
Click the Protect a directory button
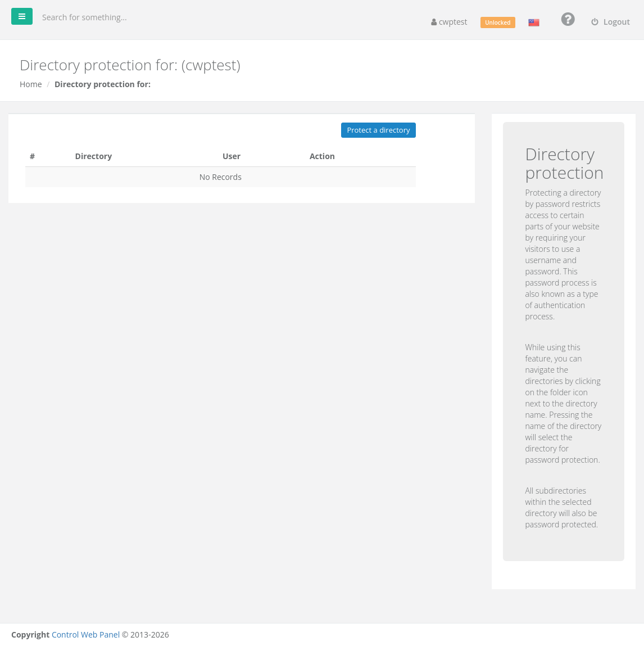(378, 130)
